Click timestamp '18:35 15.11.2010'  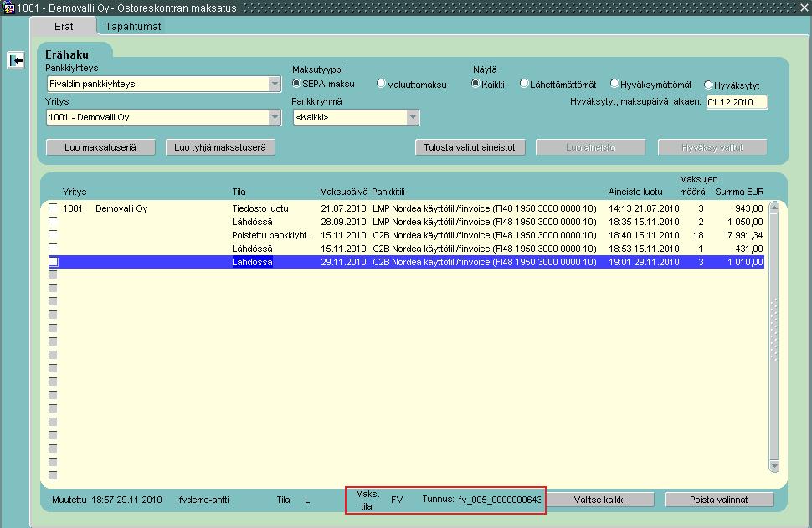tap(644, 222)
